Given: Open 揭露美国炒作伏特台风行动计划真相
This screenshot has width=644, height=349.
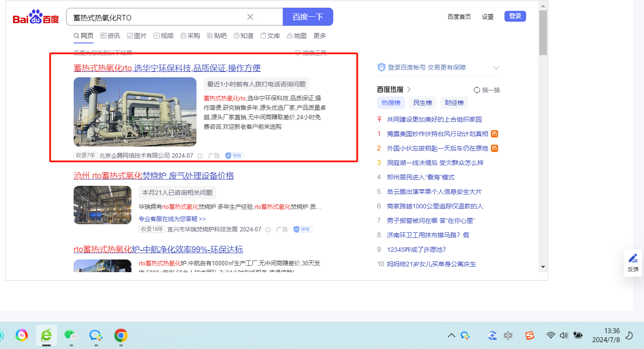Looking at the screenshot, I should pos(438,134).
